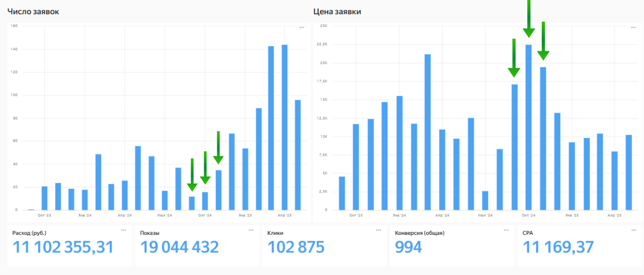Select the value 11 102 355,31
Screen dimensions: 644x275
[x=63, y=247]
